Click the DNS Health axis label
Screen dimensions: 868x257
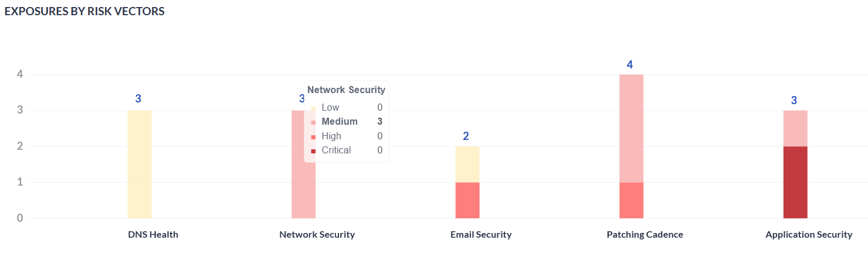click(153, 235)
